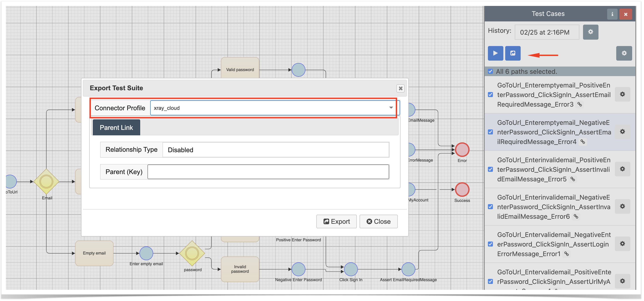The image size is (644, 301).
Task: Select the Enter empty email node
Action: [x=146, y=253]
